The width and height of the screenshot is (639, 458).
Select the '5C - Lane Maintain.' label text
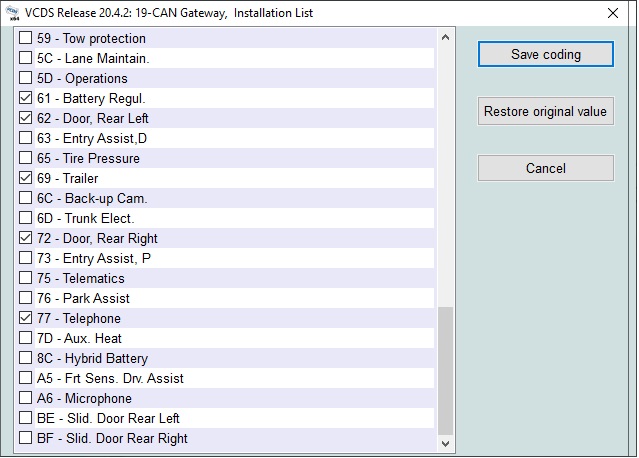93,59
